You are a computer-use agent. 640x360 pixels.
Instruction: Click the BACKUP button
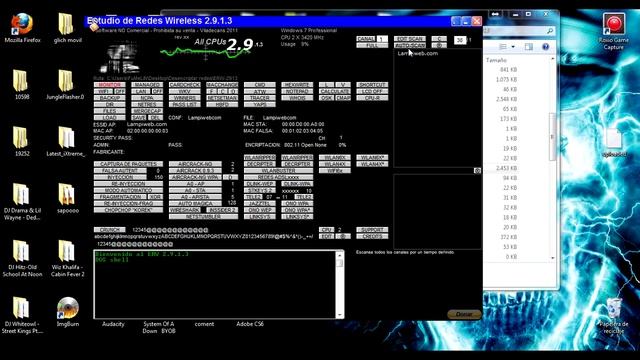pyautogui.click(x=109, y=98)
